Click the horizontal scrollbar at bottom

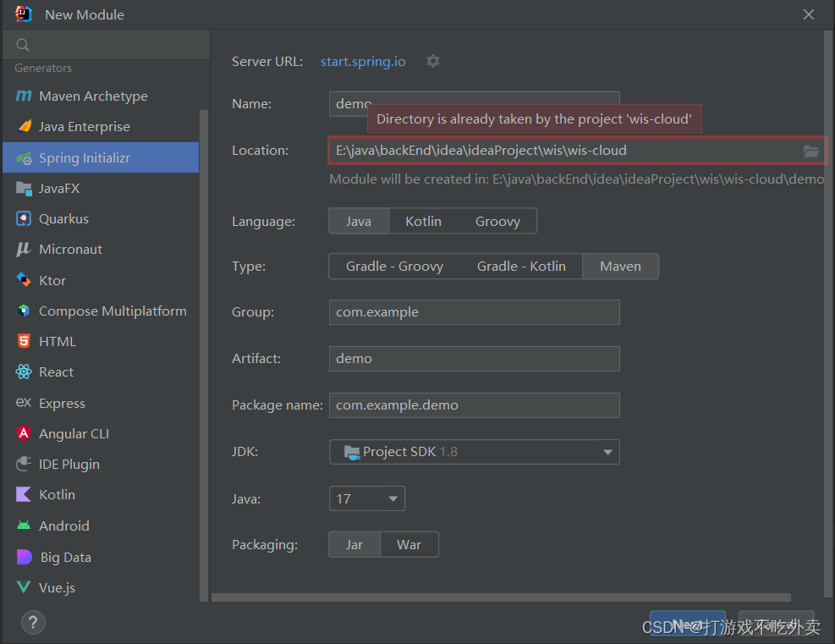pos(501,597)
